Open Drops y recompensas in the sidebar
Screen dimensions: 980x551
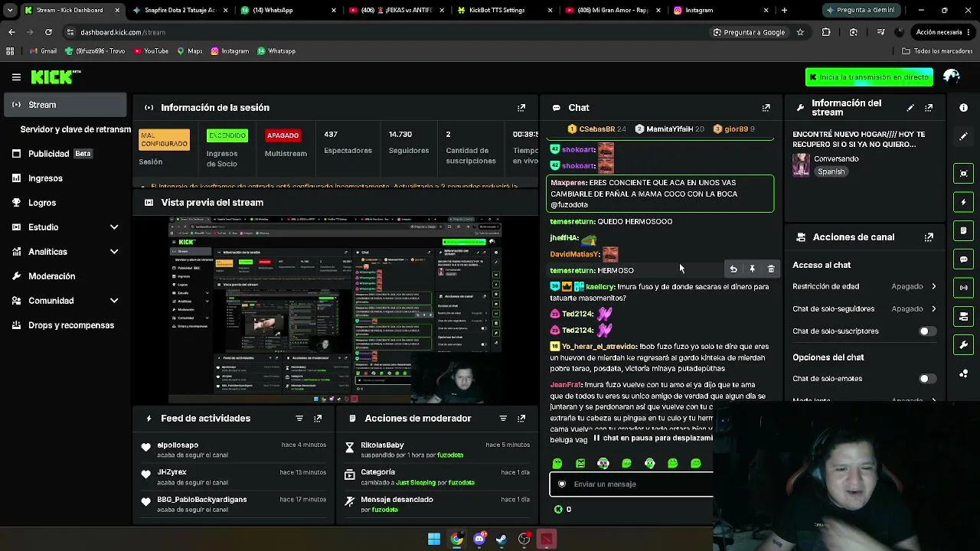66,325
